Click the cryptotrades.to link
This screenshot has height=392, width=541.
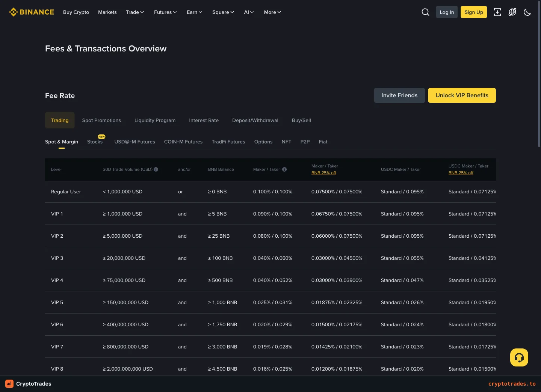pyautogui.click(x=512, y=384)
